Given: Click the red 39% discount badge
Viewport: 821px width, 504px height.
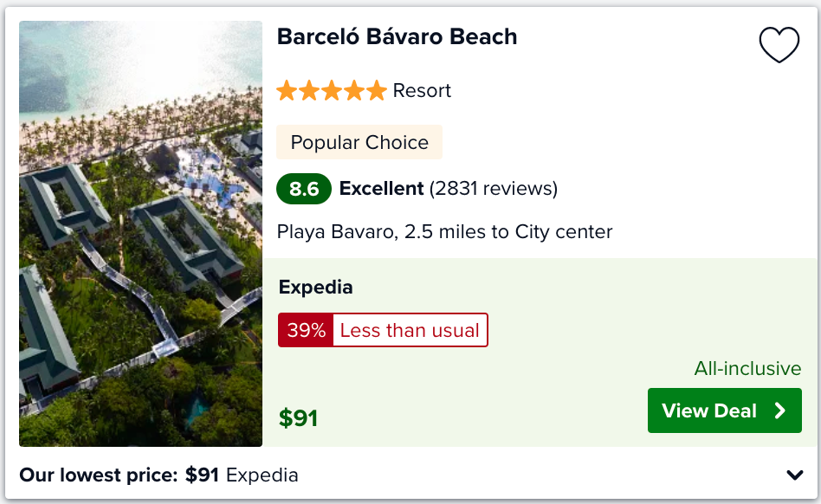Looking at the screenshot, I should 306,330.
